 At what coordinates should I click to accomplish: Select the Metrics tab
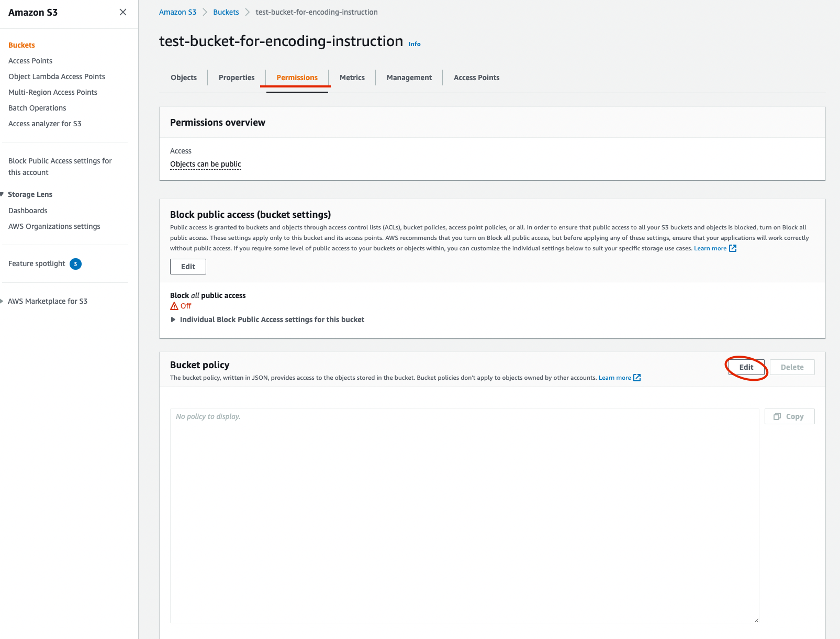pyautogui.click(x=352, y=78)
